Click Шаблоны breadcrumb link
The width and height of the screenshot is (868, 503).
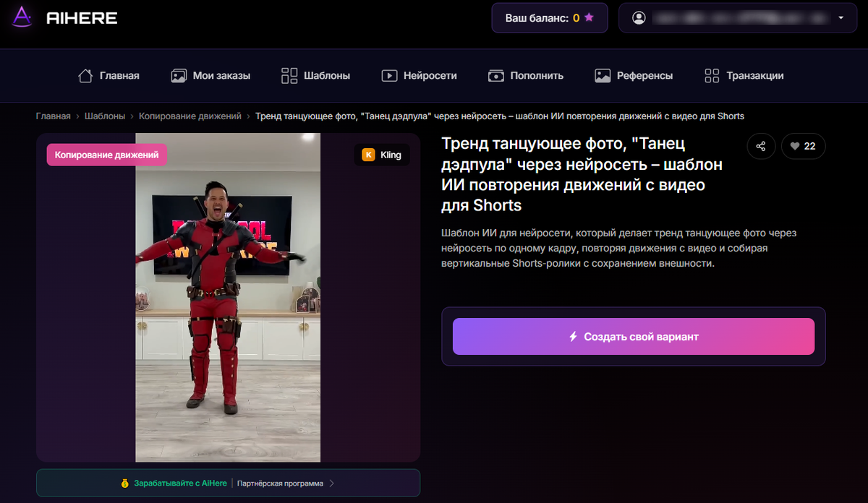click(105, 116)
